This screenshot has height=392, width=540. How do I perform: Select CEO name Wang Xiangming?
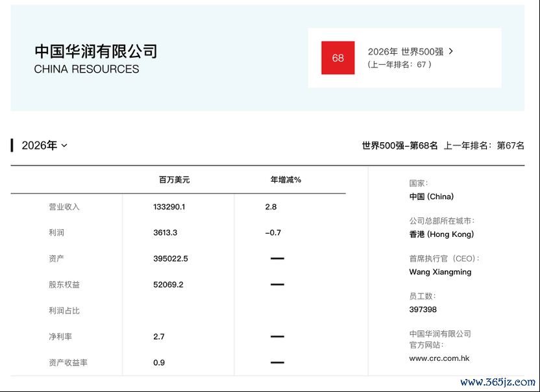pyautogui.click(x=440, y=272)
